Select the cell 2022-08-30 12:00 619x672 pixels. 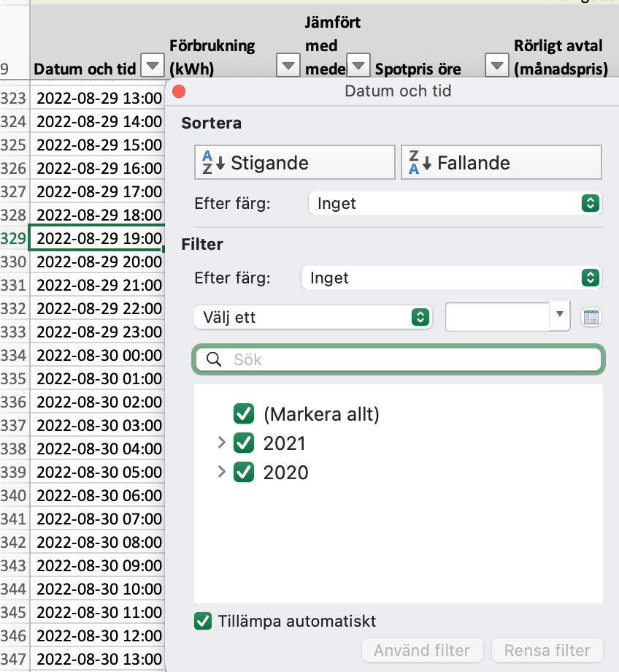[x=98, y=635]
